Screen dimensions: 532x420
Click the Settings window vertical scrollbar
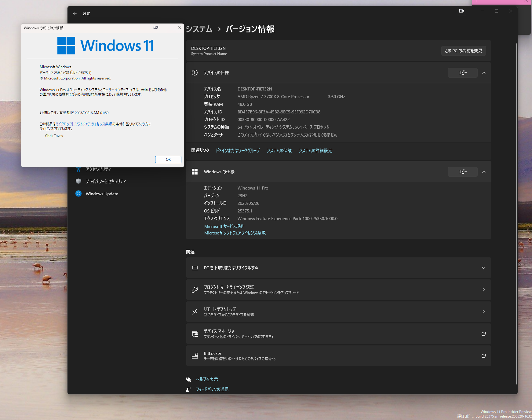pyautogui.click(x=516, y=213)
